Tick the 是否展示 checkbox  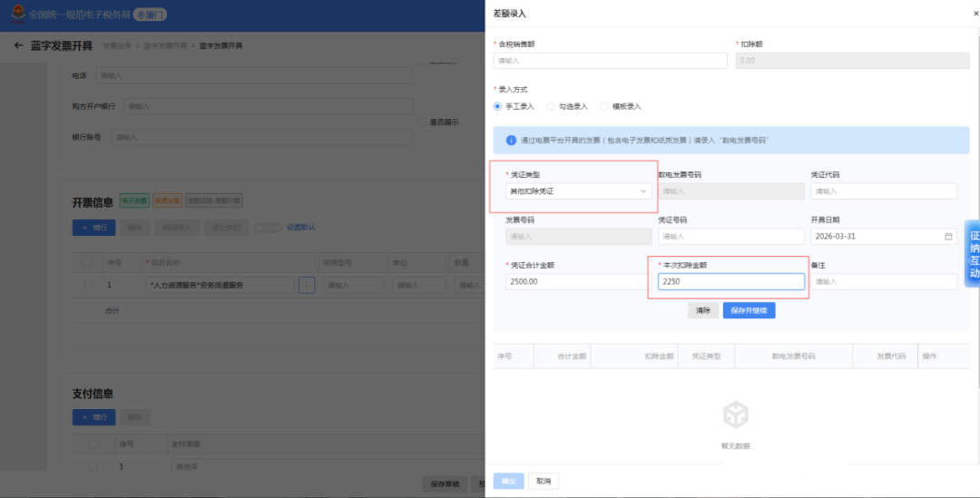(423, 122)
